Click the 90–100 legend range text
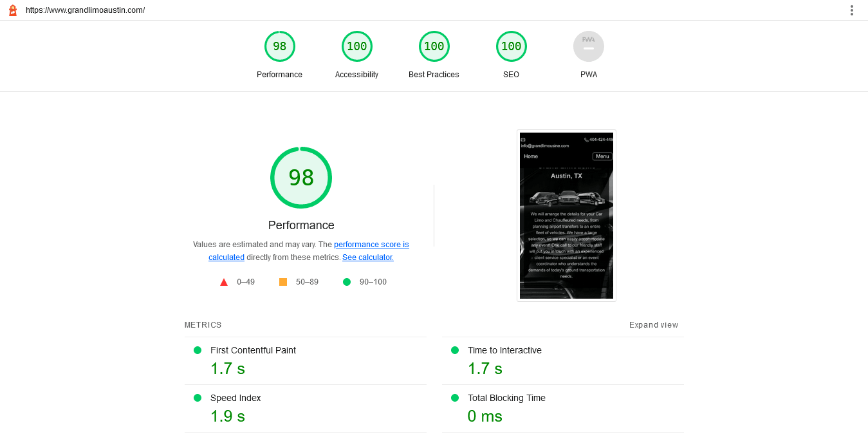Viewport: 868px width, 439px height. click(373, 282)
